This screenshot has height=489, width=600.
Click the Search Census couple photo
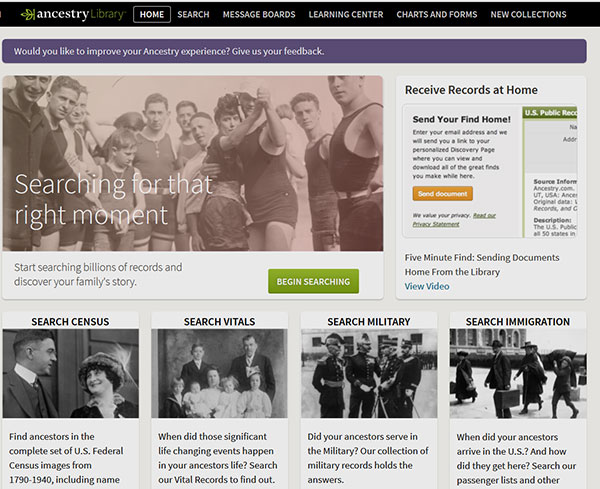pos(70,373)
